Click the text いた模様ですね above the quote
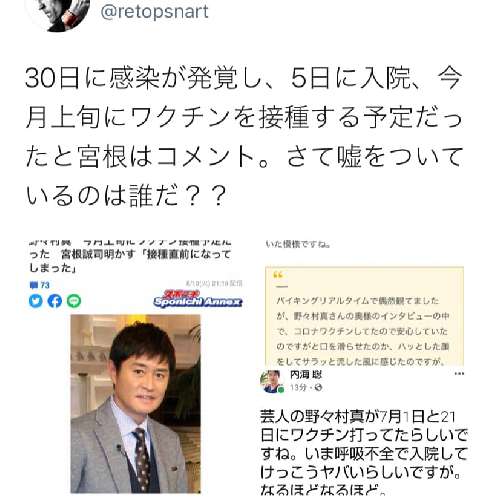 pyautogui.click(x=298, y=244)
